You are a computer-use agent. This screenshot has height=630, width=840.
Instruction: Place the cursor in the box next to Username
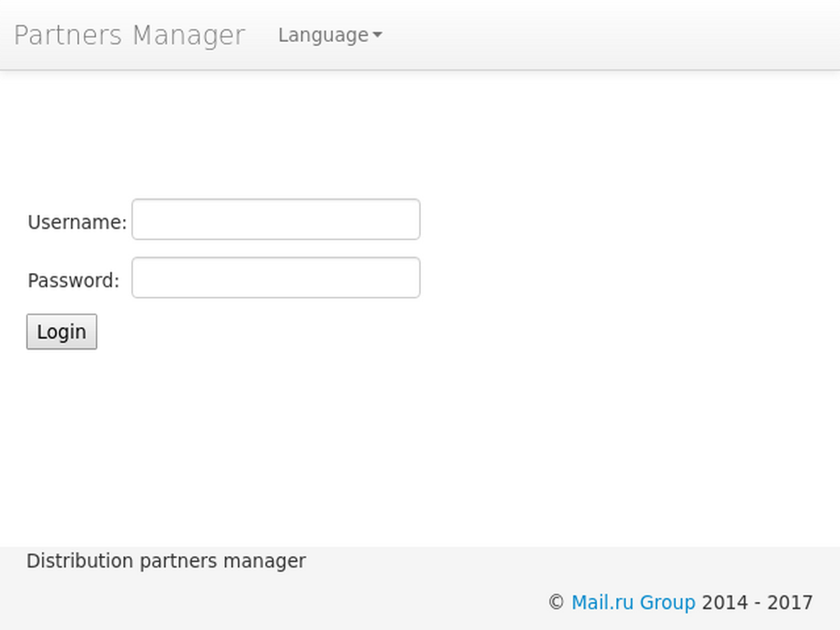tap(276, 219)
